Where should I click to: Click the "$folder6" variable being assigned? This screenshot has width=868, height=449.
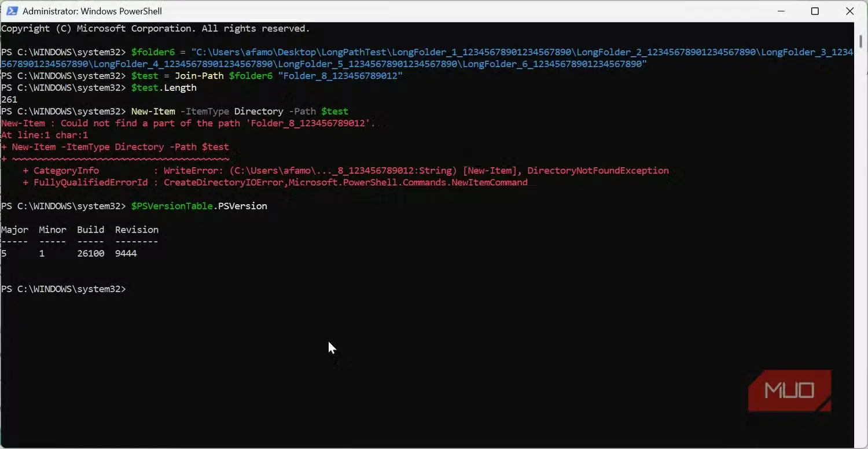(153, 52)
